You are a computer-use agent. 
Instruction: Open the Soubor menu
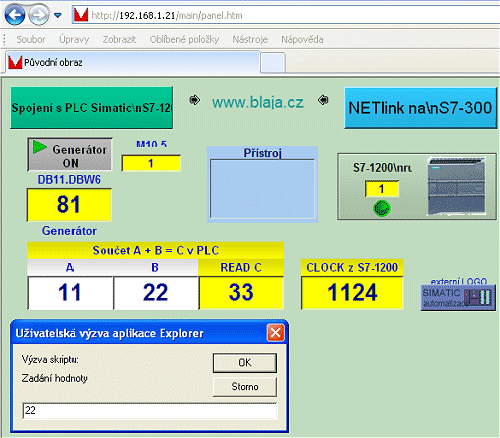(x=31, y=40)
